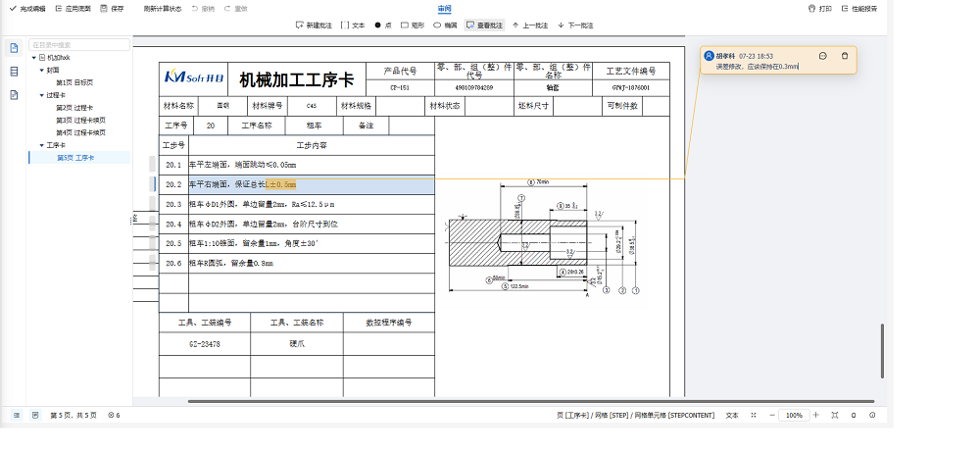Click the CP-151 product code cell
This screenshot has width=980, height=452.
coord(400,88)
